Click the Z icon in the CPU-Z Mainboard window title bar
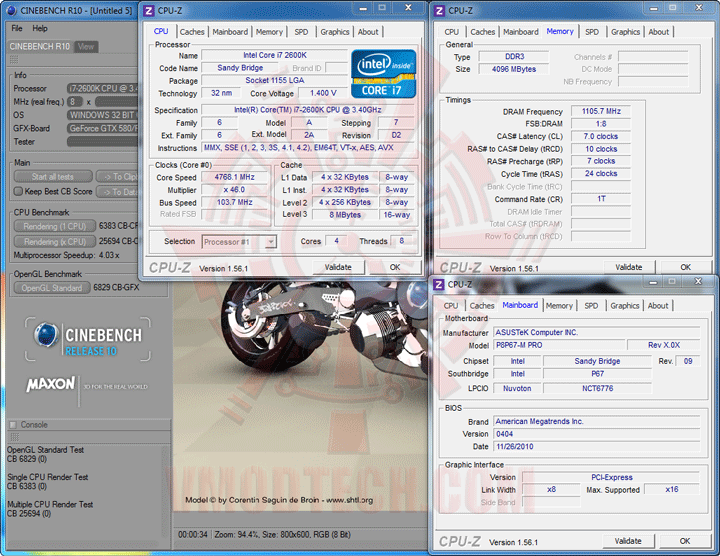This screenshot has width=720, height=556. [x=439, y=284]
